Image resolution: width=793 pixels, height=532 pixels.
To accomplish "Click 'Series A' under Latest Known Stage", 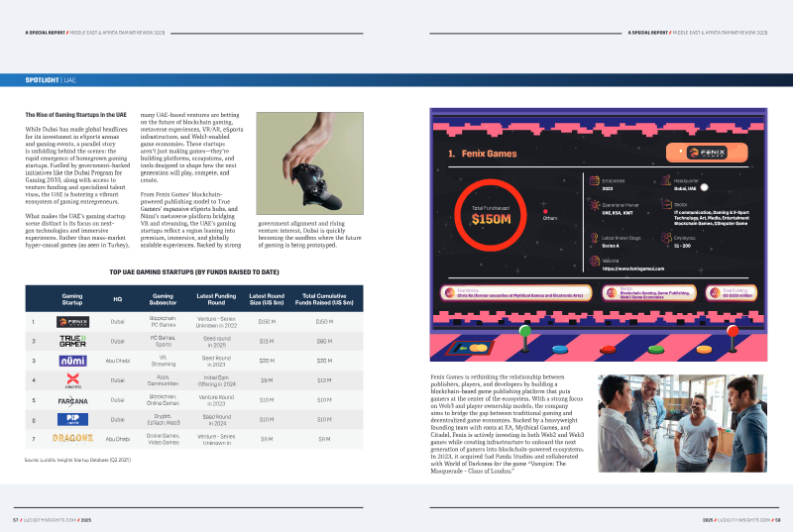I will 611,246.
